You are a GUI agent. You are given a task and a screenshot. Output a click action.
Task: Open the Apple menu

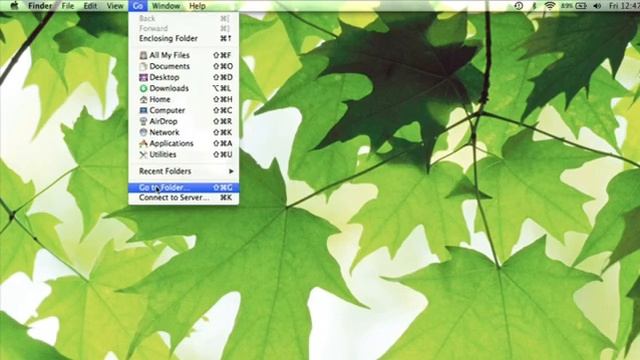pyautogui.click(x=14, y=6)
